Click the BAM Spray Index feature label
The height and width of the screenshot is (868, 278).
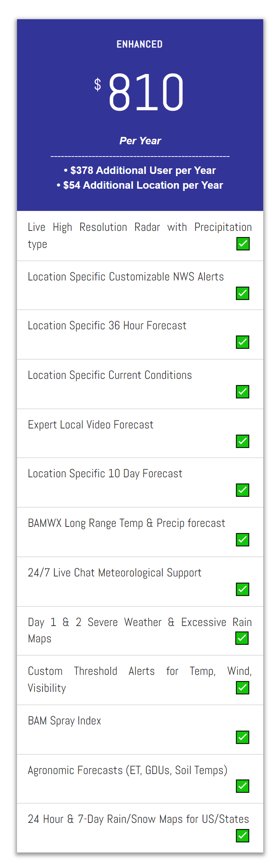[x=65, y=721]
